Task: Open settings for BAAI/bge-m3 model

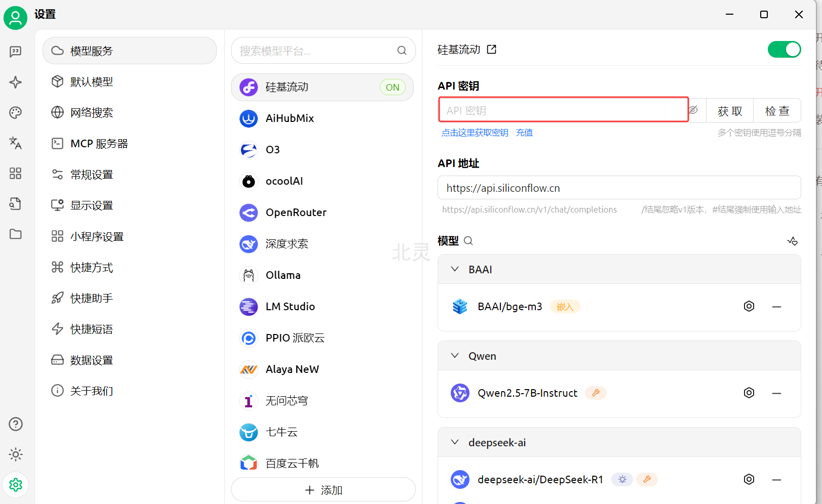Action: coord(749,306)
